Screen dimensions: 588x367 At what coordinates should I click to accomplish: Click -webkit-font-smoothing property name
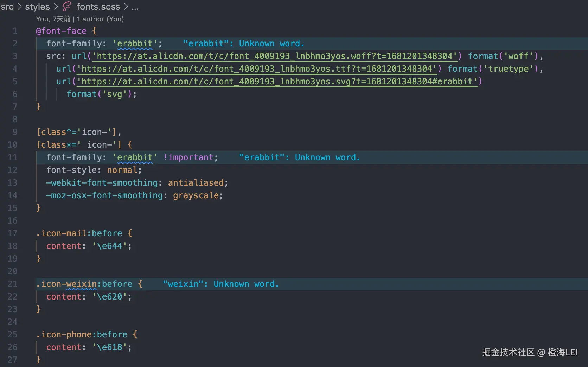click(x=102, y=183)
